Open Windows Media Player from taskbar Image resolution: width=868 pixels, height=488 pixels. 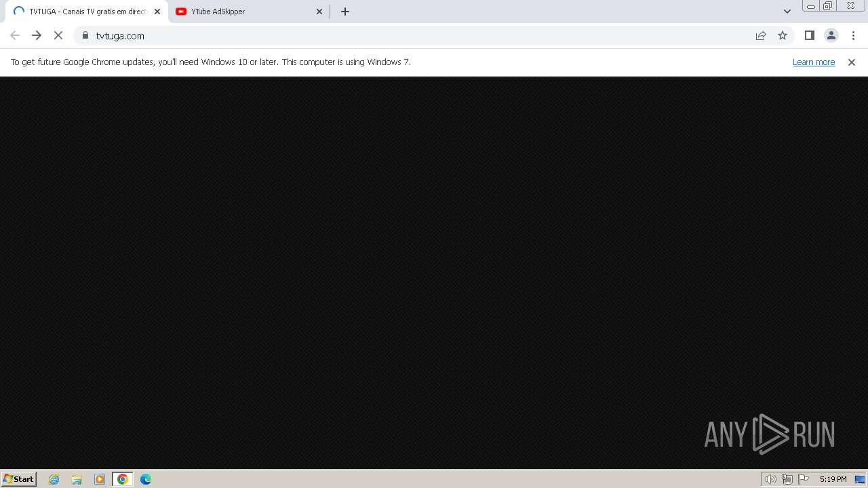(100, 479)
